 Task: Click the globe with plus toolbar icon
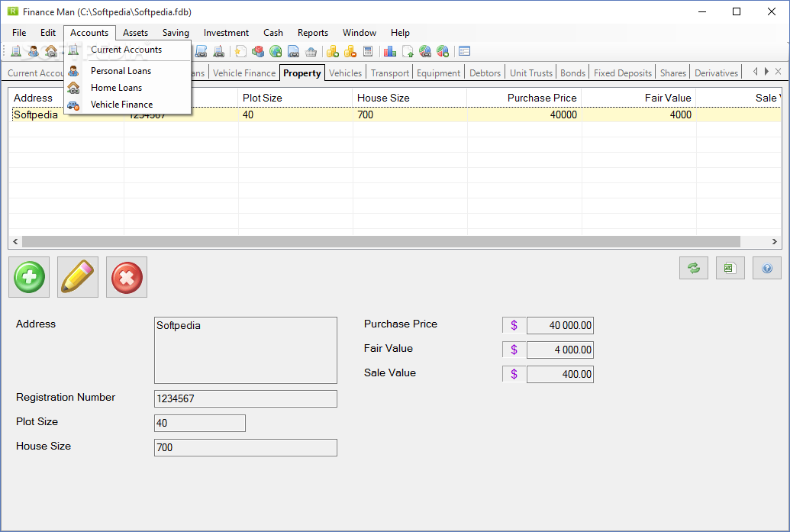(276, 51)
